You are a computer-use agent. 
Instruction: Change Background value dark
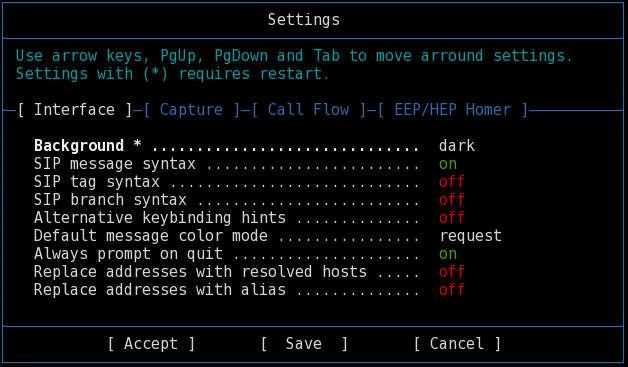457,145
